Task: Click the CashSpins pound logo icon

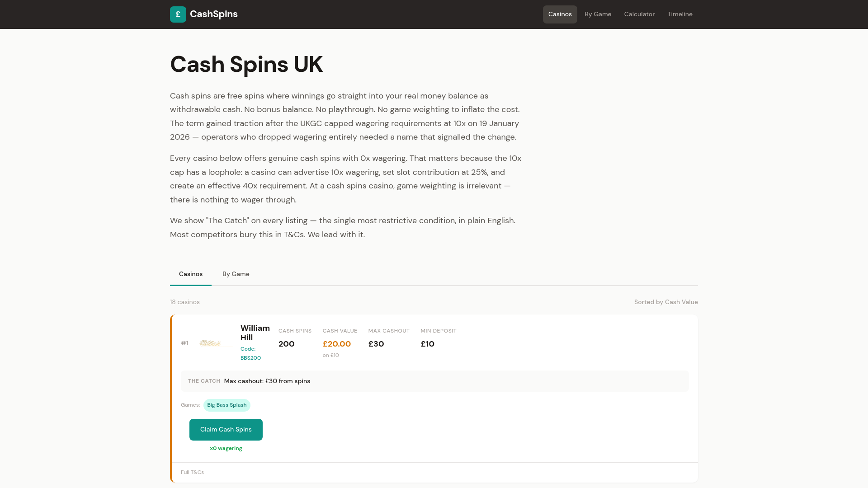Action: click(x=178, y=14)
